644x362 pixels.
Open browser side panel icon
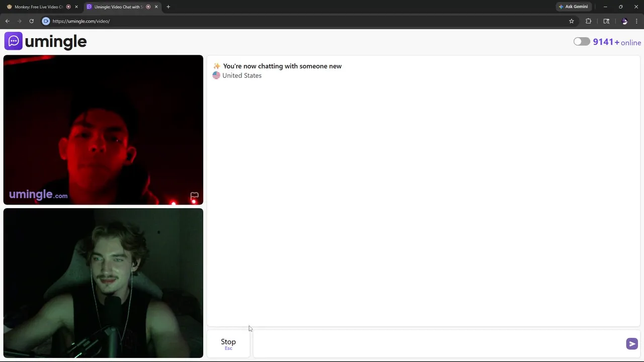(x=606, y=21)
